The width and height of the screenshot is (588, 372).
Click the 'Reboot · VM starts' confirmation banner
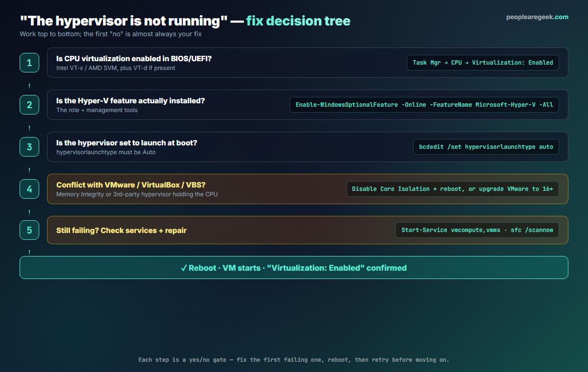pyautogui.click(x=294, y=268)
